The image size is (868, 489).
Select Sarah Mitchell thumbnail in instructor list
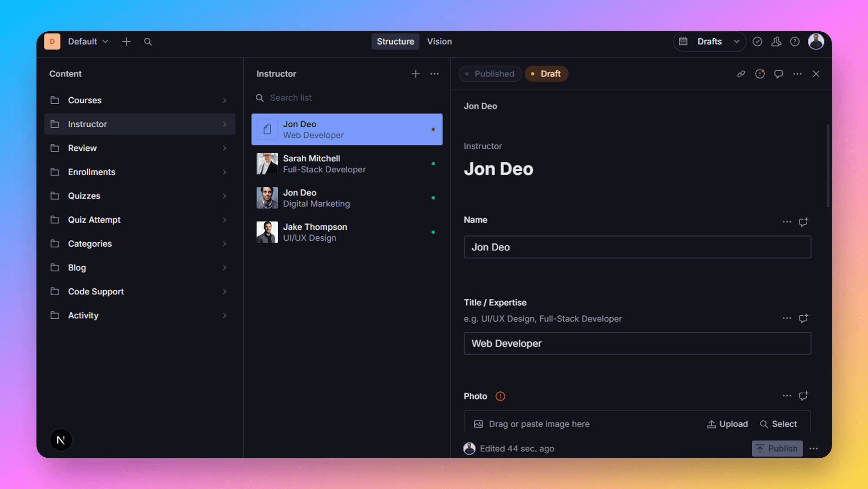(x=267, y=164)
